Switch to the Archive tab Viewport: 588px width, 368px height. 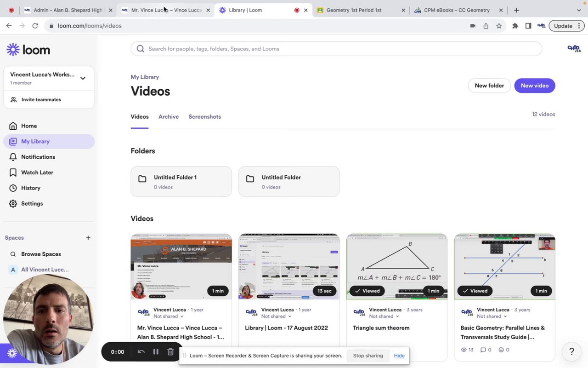(169, 117)
